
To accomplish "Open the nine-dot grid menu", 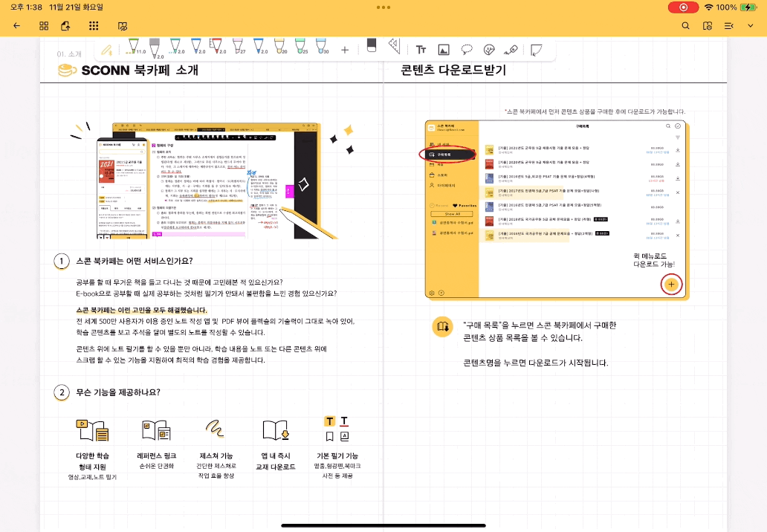I will [94, 26].
